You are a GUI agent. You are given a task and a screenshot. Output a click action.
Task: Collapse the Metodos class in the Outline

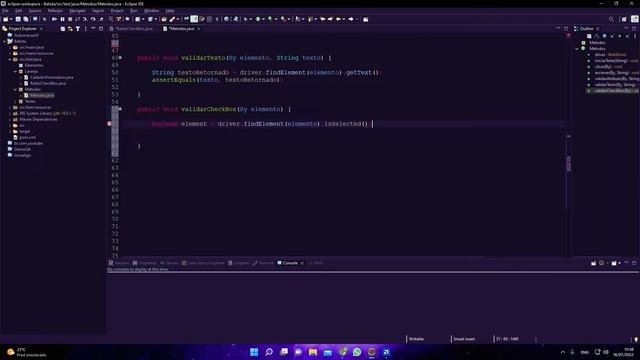[x=577, y=49]
